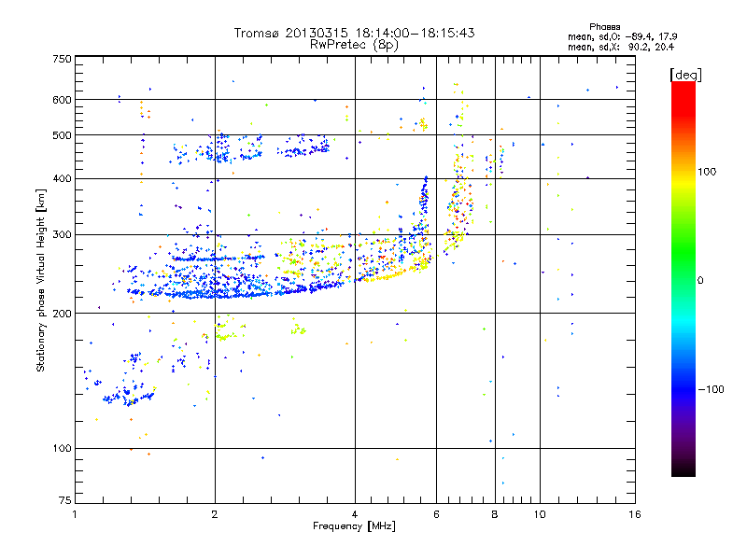Click the 'mean, sd,O: -89.4, 17.9' line
This screenshot has height=560, width=747.
point(622,36)
